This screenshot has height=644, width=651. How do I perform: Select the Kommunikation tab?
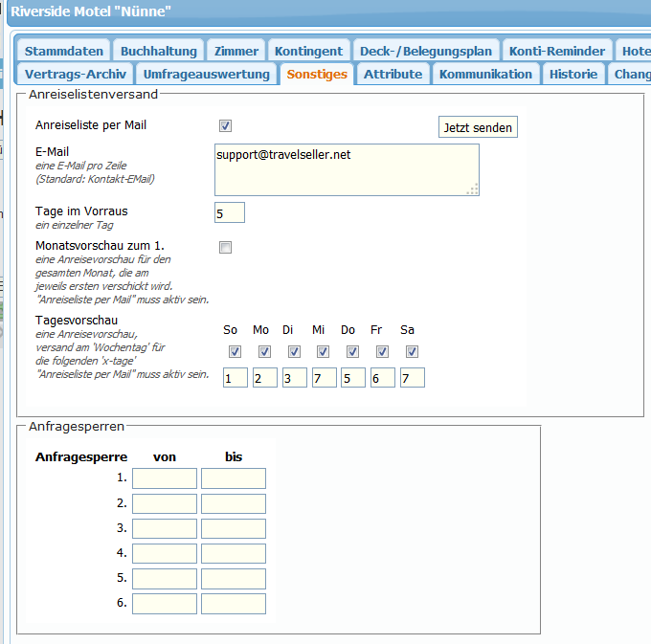pyautogui.click(x=485, y=74)
